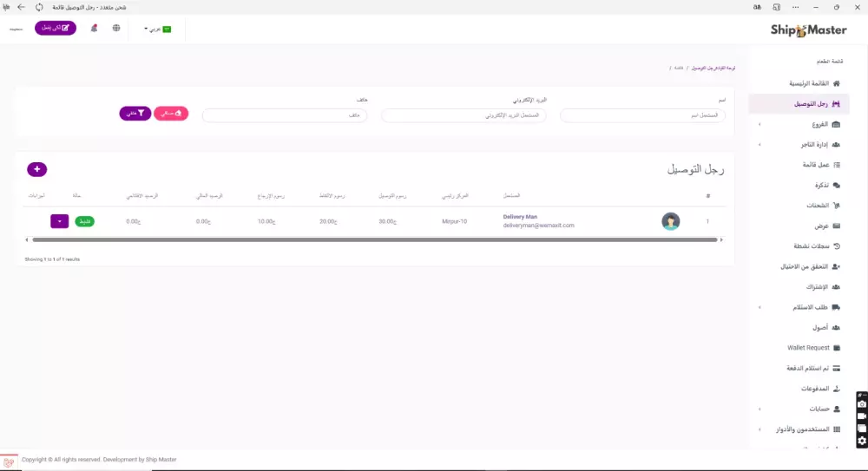The image size is (868, 471).
Task: Expand the Branches (الفروع) submenu arrow
Action: coord(759,125)
